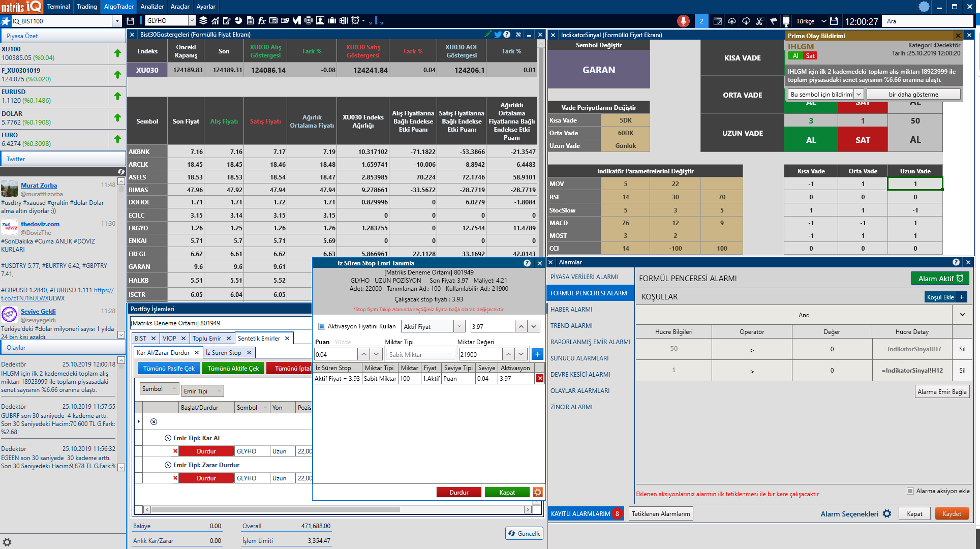Click the scissors screen-capture icon
The width and height of the screenshot is (980, 549).
(759, 21)
